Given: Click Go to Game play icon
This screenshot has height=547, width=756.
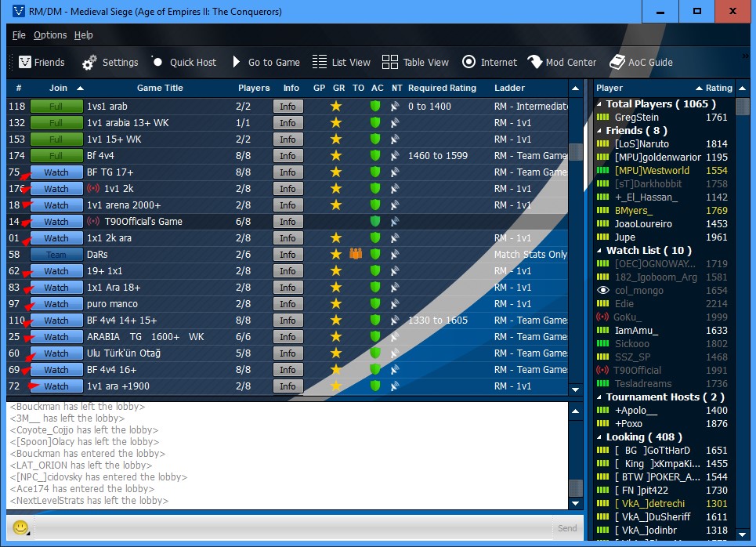Looking at the screenshot, I should (x=237, y=62).
